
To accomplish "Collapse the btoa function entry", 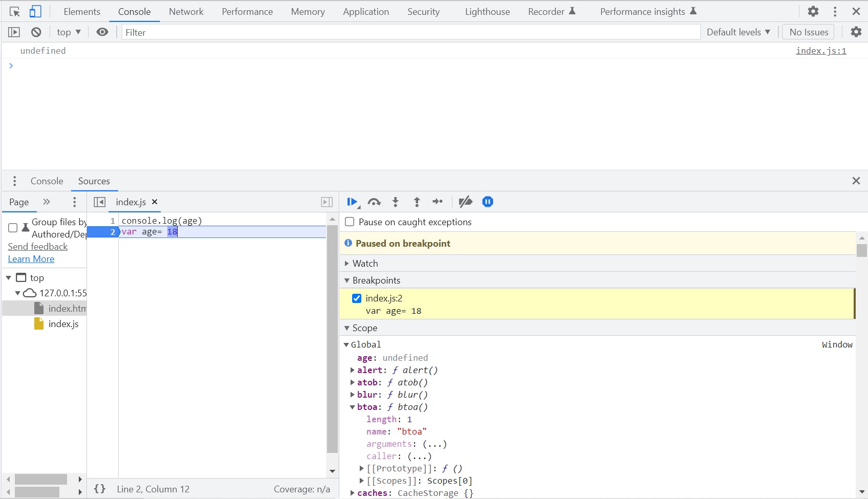I will click(x=352, y=407).
